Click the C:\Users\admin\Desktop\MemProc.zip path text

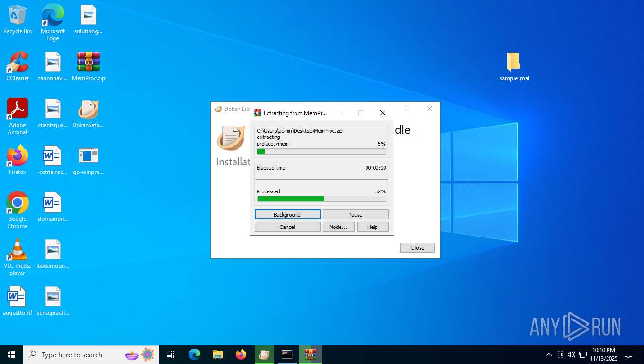pos(300,131)
